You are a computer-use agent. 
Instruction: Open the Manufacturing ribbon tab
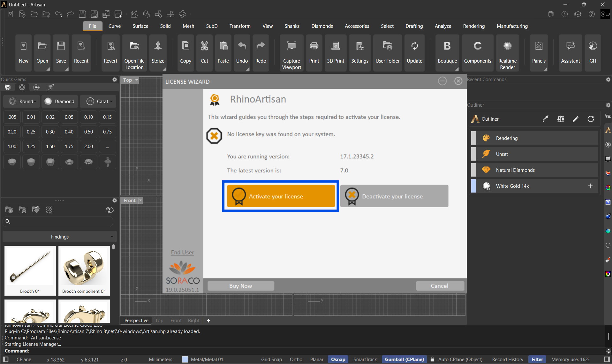point(512,26)
